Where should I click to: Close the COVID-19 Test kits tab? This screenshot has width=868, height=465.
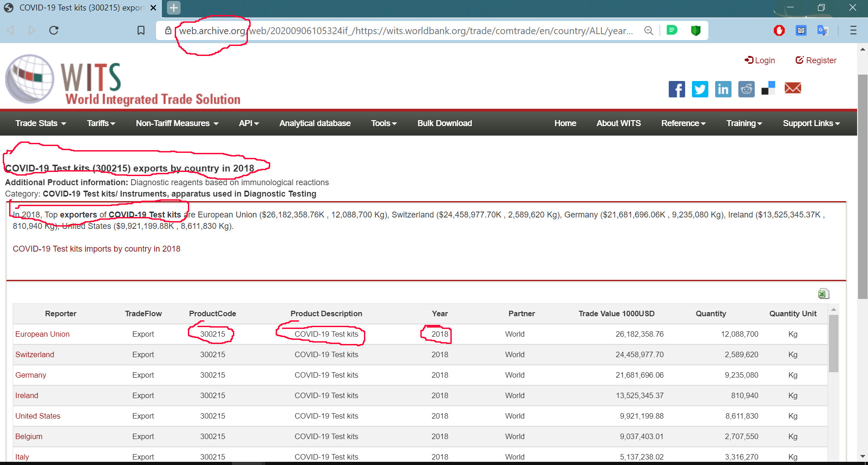coord(153,8)
